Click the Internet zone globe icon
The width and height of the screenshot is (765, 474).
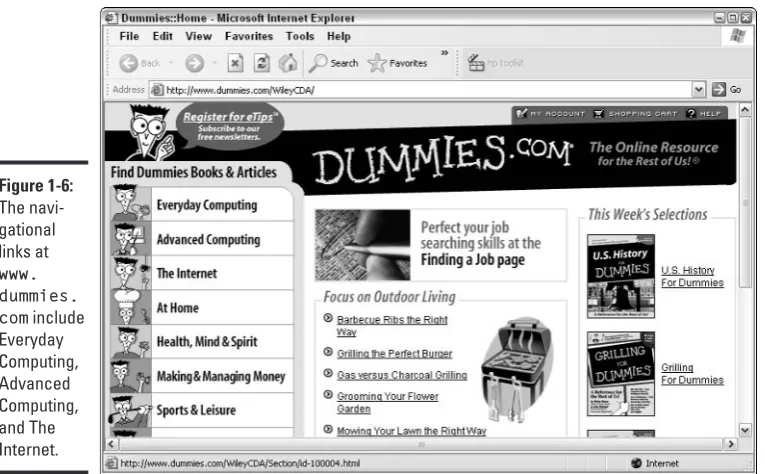(636, 463)
